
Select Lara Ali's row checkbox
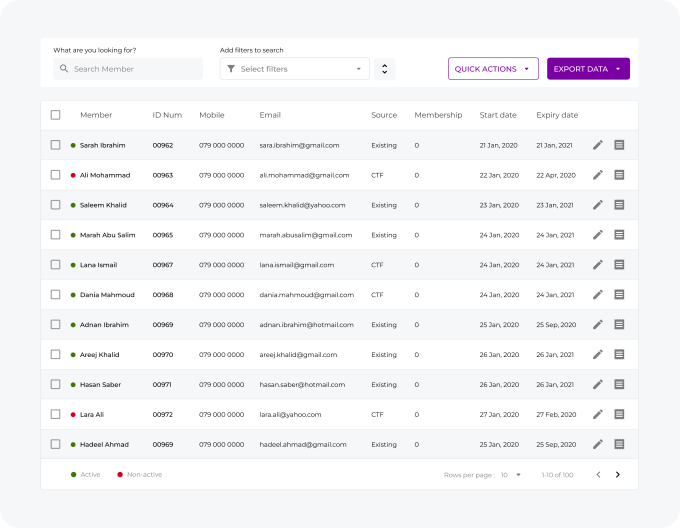56,414
